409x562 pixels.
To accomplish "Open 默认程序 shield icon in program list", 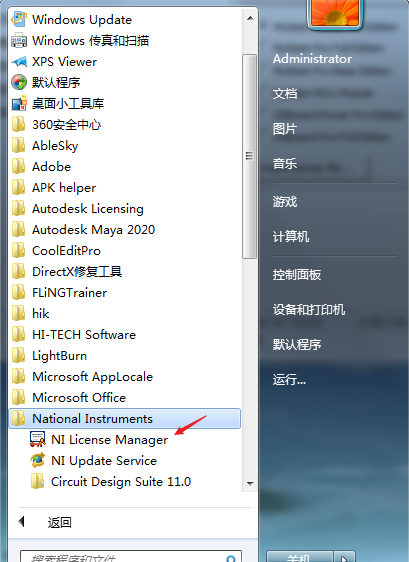I will pyautogui.click(x=19, y=82).
